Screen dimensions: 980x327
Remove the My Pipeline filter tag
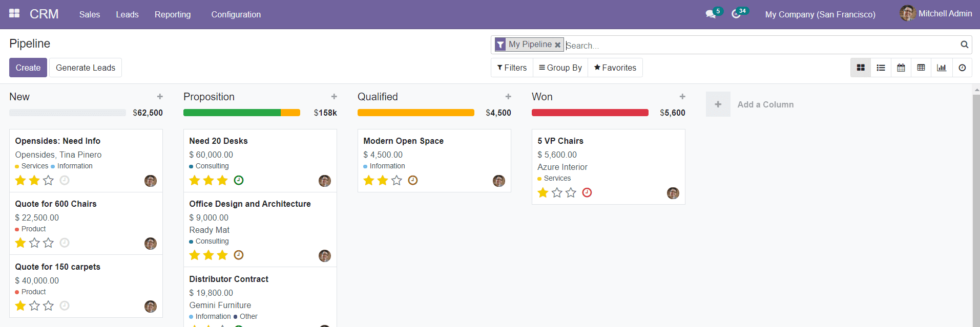pyautogui.click(x=557, y=45)
